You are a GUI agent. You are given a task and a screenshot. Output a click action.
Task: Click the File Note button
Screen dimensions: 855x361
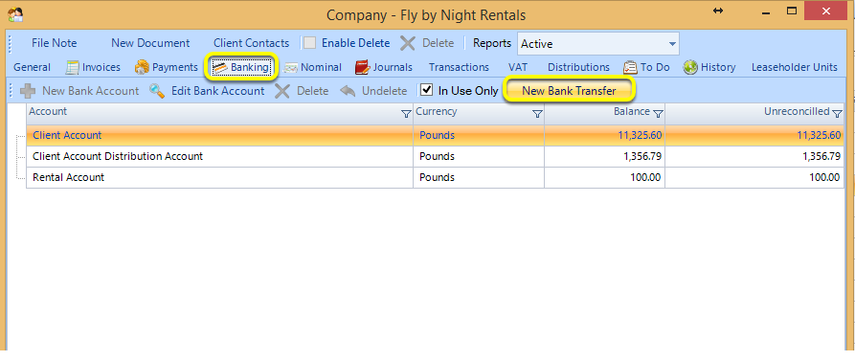(x=54, y=43)
